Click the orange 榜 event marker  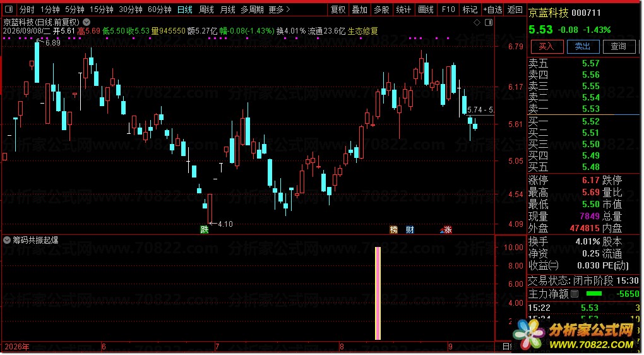[393, 230]
